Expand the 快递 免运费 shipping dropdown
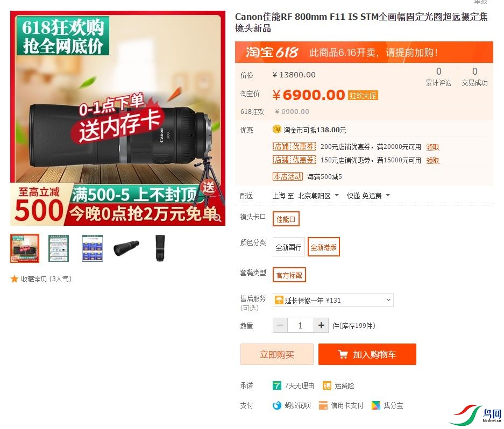The height and width of the screenshot is (429, 504). (x=368, y=196)
